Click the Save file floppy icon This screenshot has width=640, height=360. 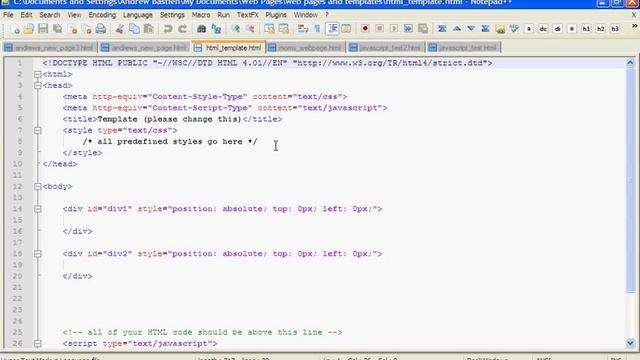(x=43, y=29)
